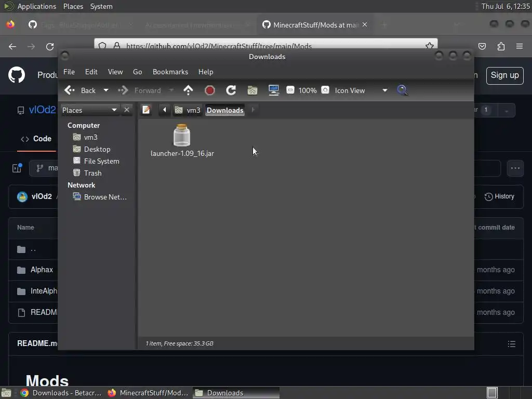Reload the page in Firefox
This screenshot has width=532, height=399.
tap(50, 46)
